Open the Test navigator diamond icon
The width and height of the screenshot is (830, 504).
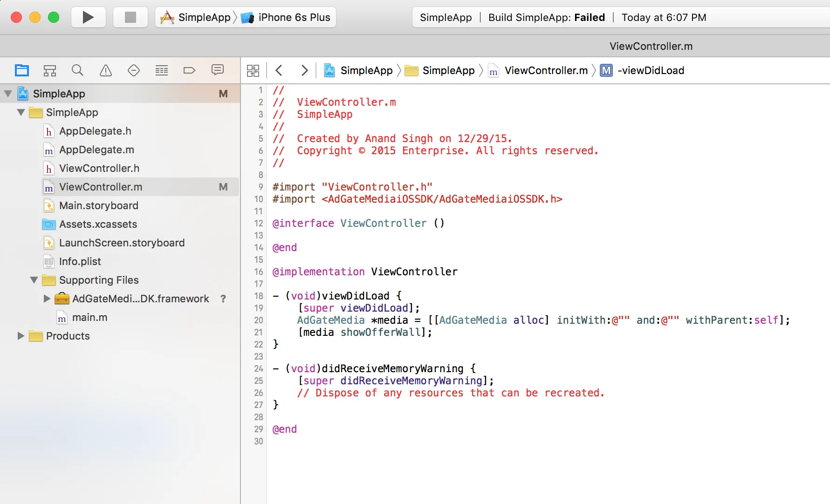134,70
